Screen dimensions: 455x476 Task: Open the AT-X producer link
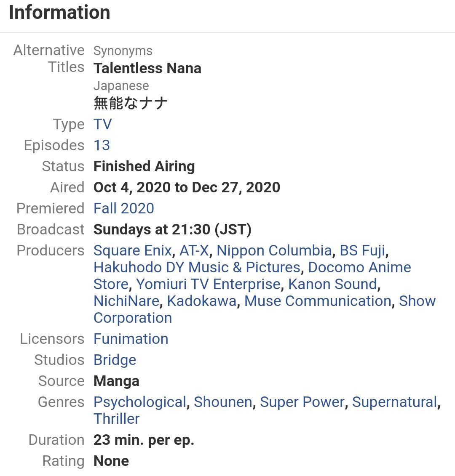tap(194, 250)
